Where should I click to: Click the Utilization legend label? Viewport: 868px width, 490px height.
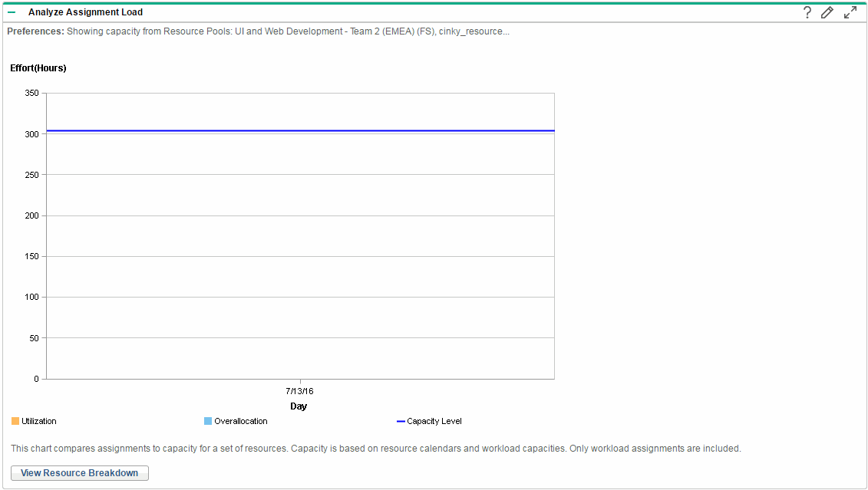[x=39, y=421]
